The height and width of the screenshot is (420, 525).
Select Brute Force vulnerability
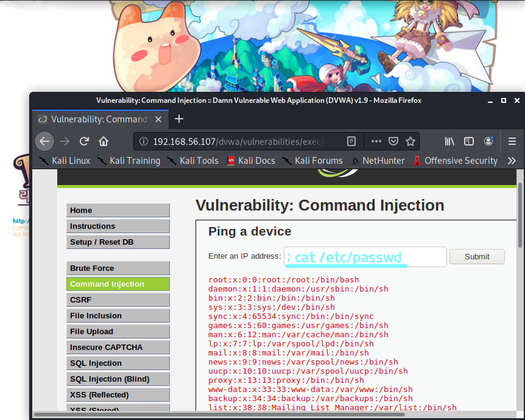point(118,268)
